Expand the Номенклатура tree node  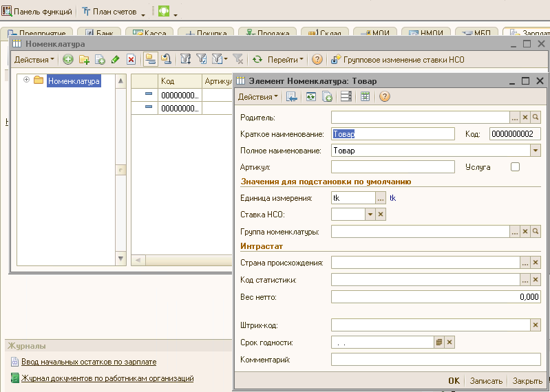[x=27, y=80]
